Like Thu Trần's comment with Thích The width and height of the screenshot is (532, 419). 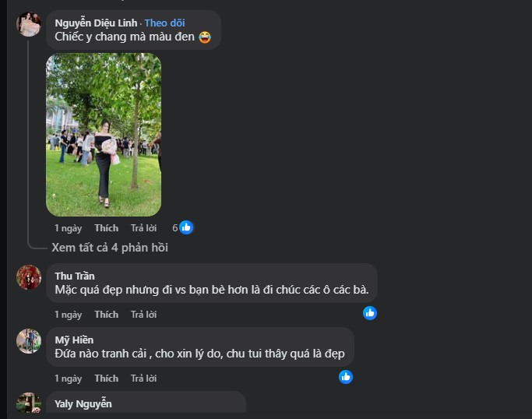click(106, 315)
